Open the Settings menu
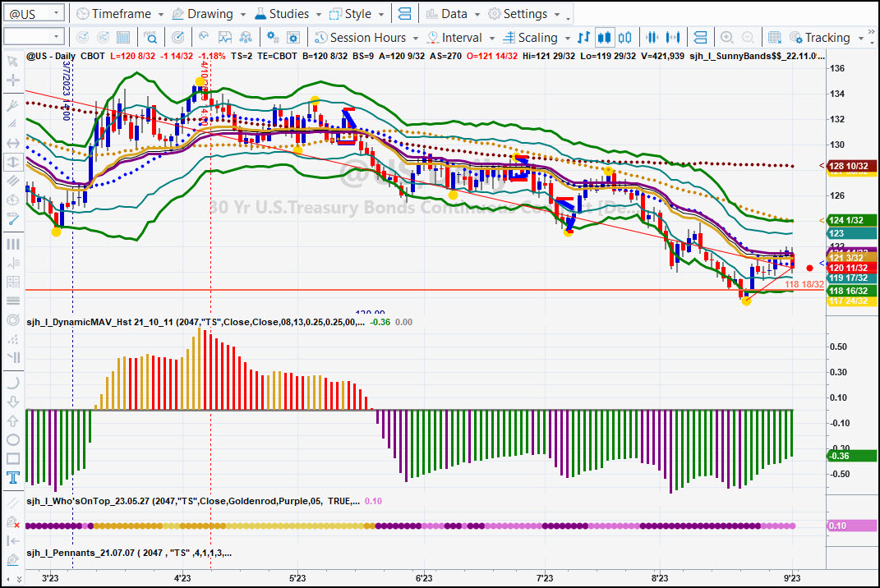Screen dimensions: 880x588 point(524,13)
